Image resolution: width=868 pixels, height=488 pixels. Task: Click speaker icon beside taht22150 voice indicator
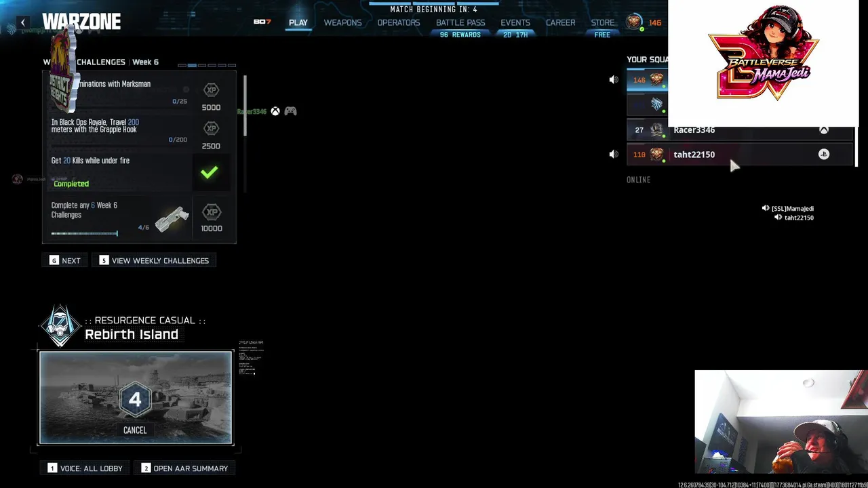pyautogui.click(x=778, y=218)
